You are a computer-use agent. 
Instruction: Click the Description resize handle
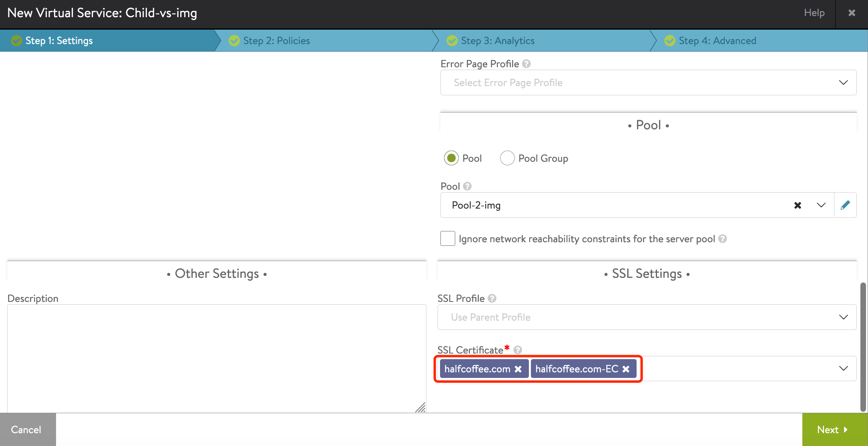click(x=420, y=408)
